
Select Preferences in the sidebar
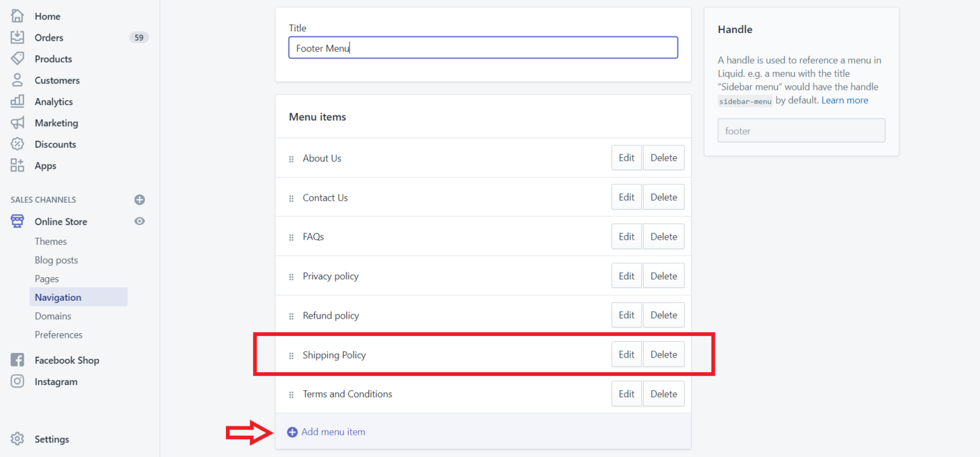pyautogui.click(x=59, y=334)
